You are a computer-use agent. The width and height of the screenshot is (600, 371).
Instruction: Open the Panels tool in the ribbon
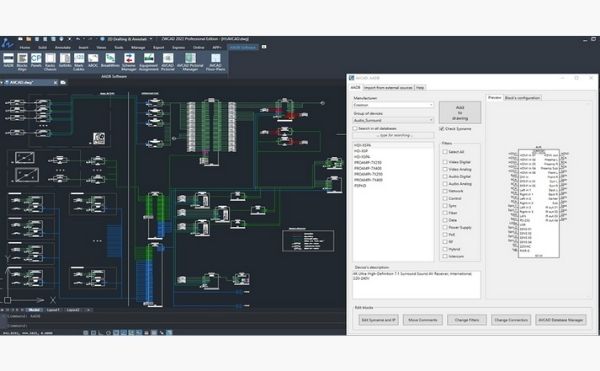click(36, 60)
